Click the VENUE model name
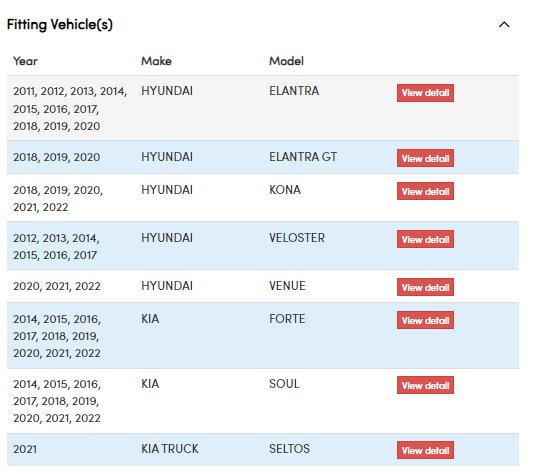This screenshot has height=474, width=538. pyautogui.click(x=287, y=286)
